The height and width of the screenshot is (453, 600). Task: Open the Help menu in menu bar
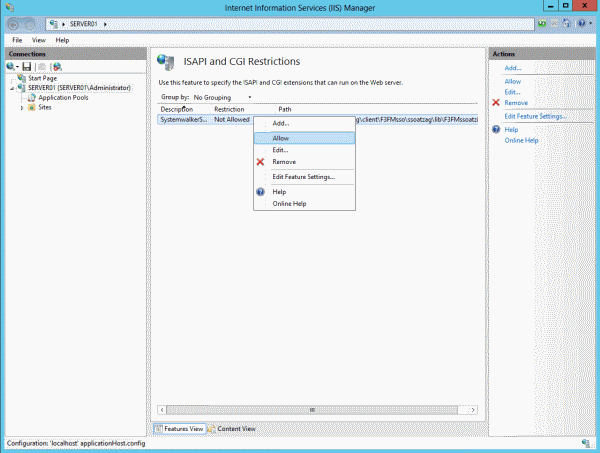tap(62, 40)
